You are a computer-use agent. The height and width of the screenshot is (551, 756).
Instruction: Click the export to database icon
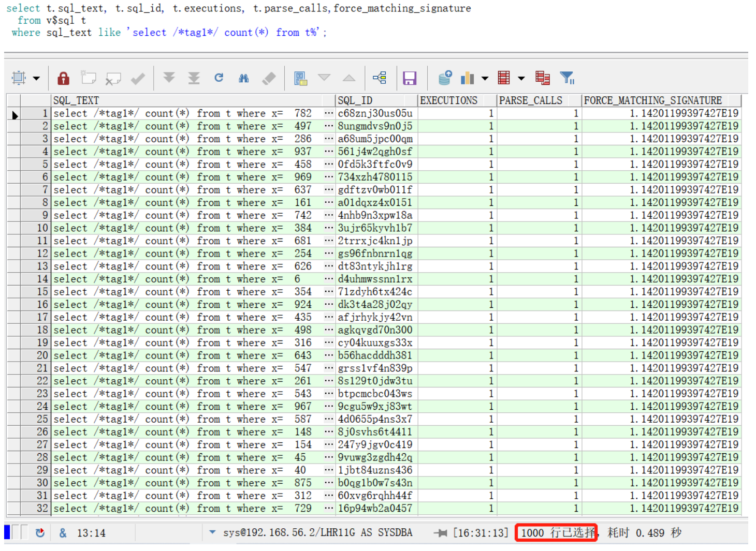pyautogui.click(x=445, y=78)
